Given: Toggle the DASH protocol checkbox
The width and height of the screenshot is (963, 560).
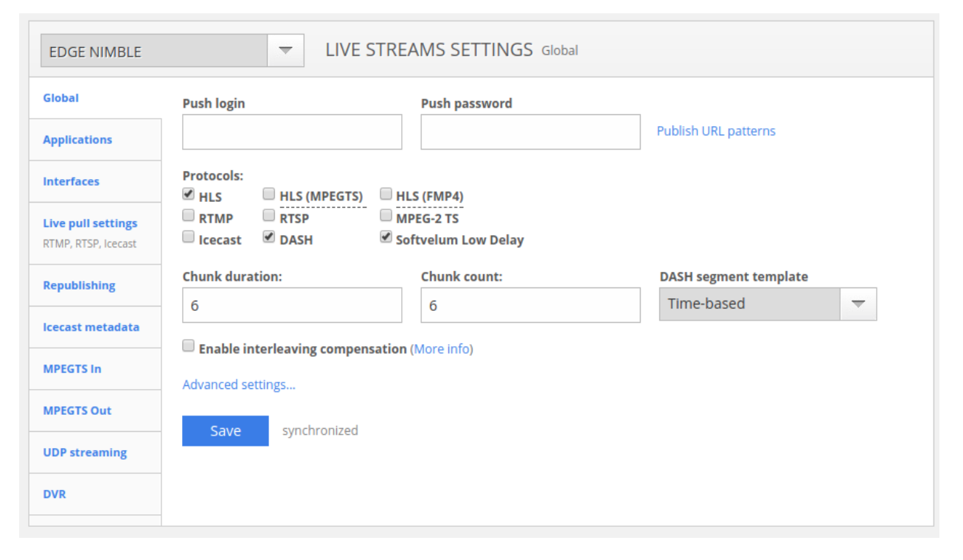Looking at the screenshot, I should [269, 238].
